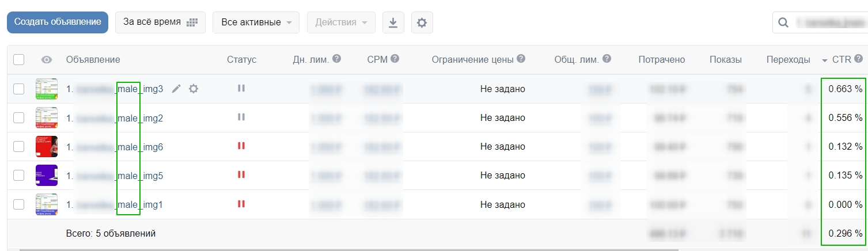
Task: Open table settings gear in toolbar
Action: (x=422, y=22)
